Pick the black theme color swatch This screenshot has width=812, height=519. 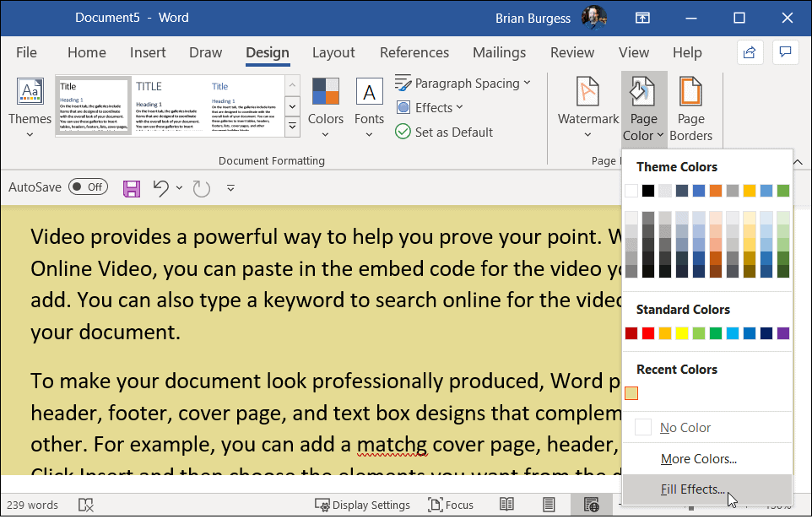(x=648, y=191)
